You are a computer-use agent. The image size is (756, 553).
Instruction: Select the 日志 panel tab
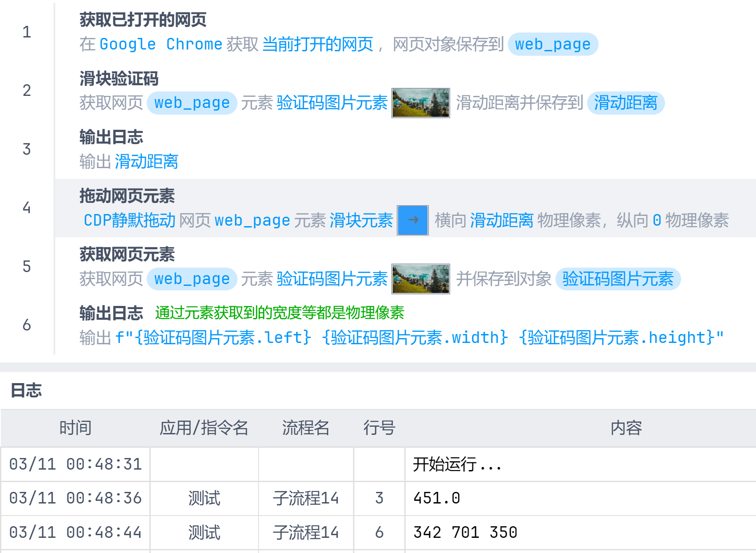click(x=26, y=390)
